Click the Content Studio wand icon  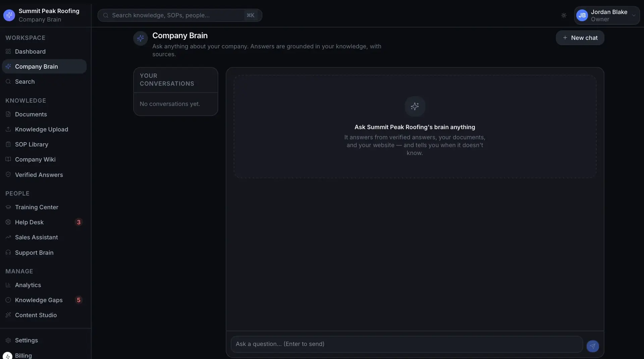tap(8, 315)
